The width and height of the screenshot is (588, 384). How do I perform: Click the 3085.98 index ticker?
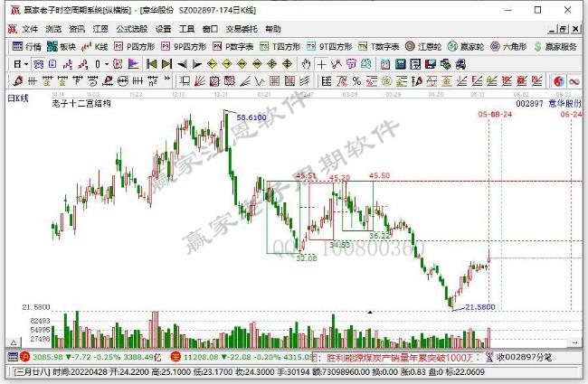coord(48,357)
